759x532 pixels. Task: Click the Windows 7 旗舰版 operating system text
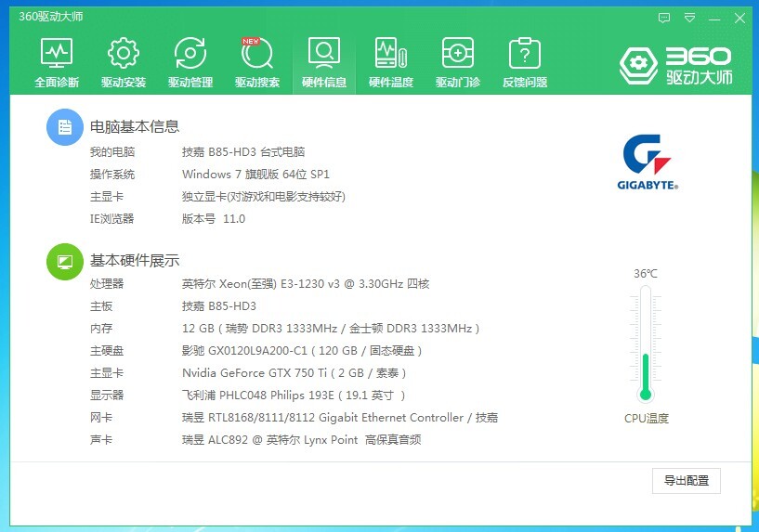255,175
